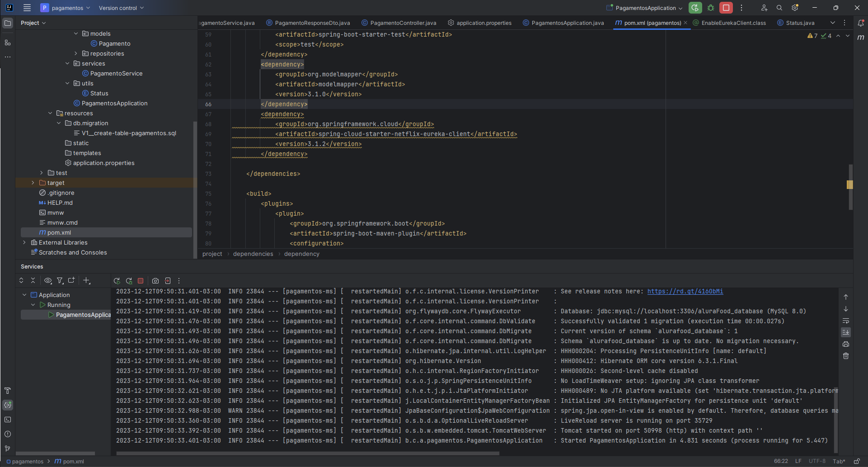Add a service with the plus icon
Viewport: 868px width, 467px height.
(x=87, y=281)
